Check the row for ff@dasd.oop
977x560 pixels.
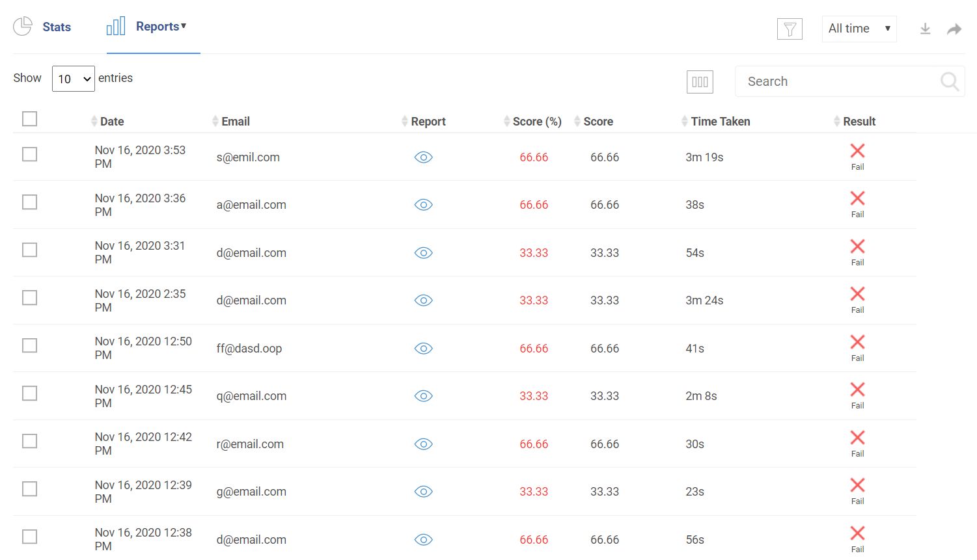(x=29, y=345)
